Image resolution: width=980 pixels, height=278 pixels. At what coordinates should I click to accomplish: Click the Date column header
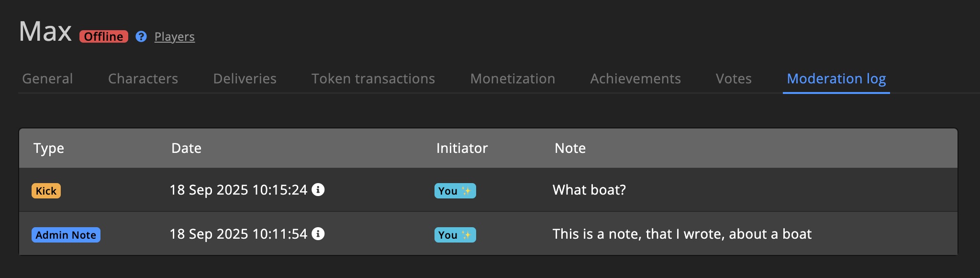coord(186,148)
